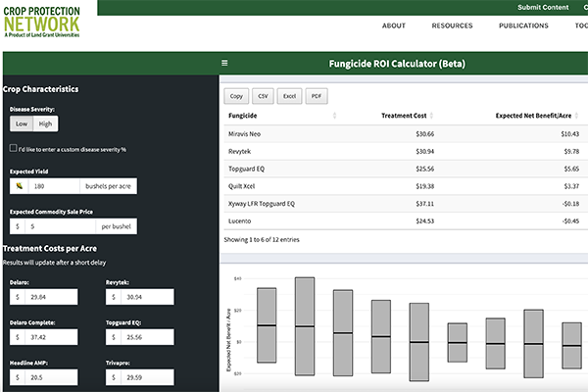Select the Xyway LFR Topguard EQ row

[406, 204]
